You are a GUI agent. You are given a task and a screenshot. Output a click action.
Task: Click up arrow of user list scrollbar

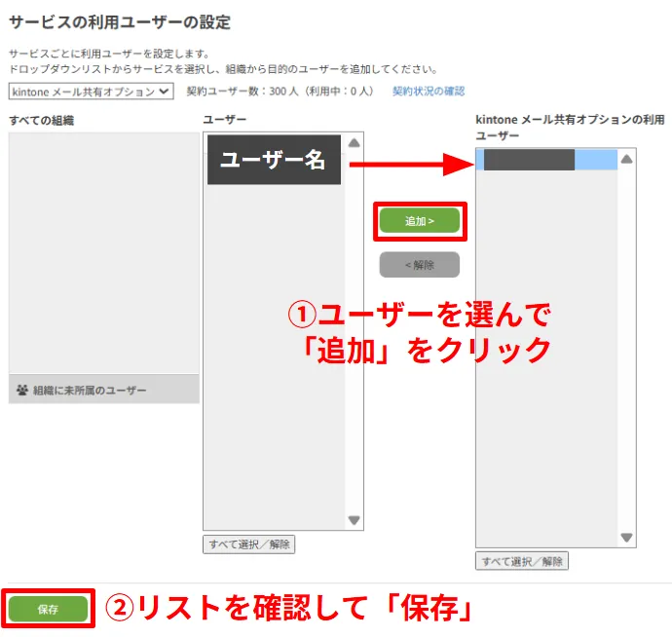coord(354,143)
